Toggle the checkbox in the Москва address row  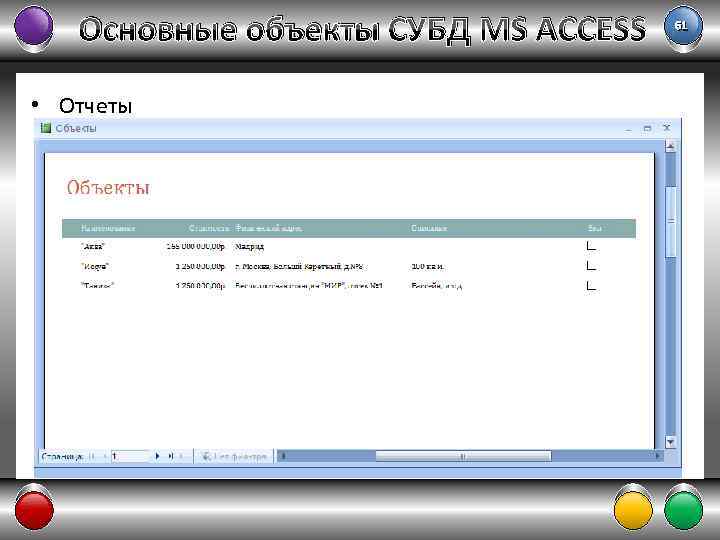(x=591, y=265)
